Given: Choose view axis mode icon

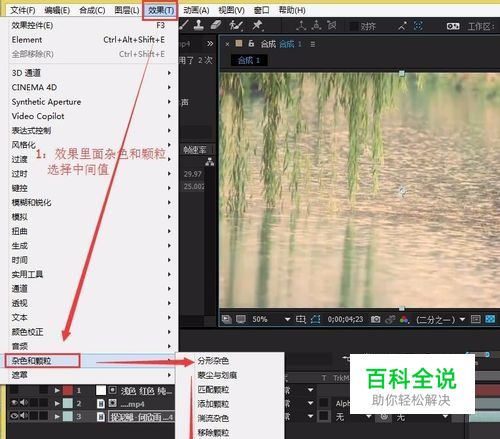Looking at the screenshot, I should (331, 26).
